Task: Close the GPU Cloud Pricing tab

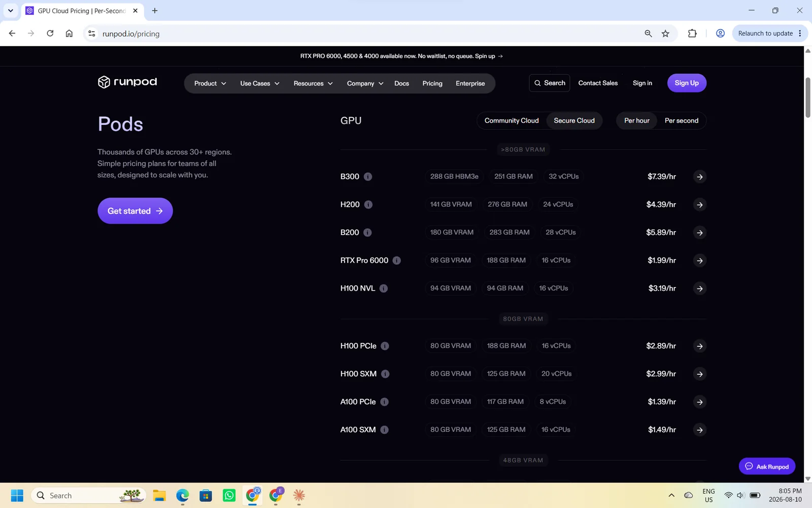Action: [x=135, y=11]
